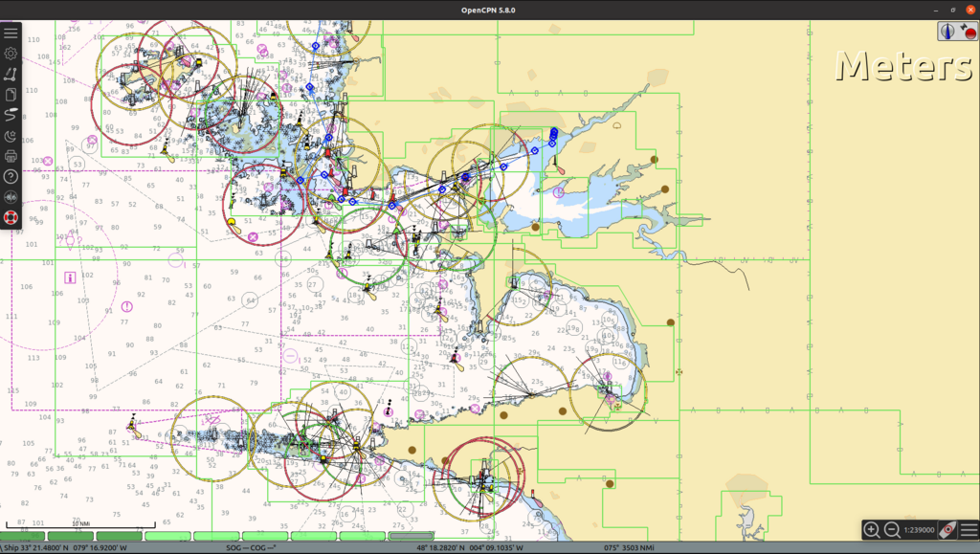Click the ship position in the status bar

tap(65, 547)
